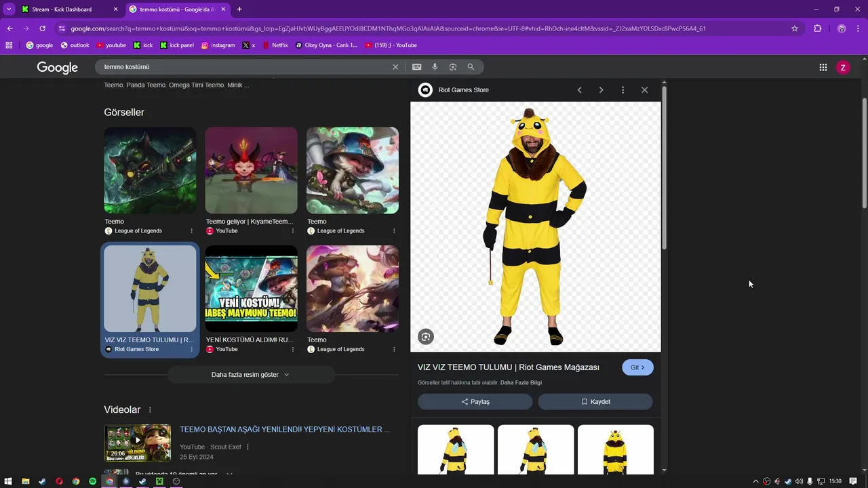
Task: Go to previous image in preview panel
Action: coord(579,90)
